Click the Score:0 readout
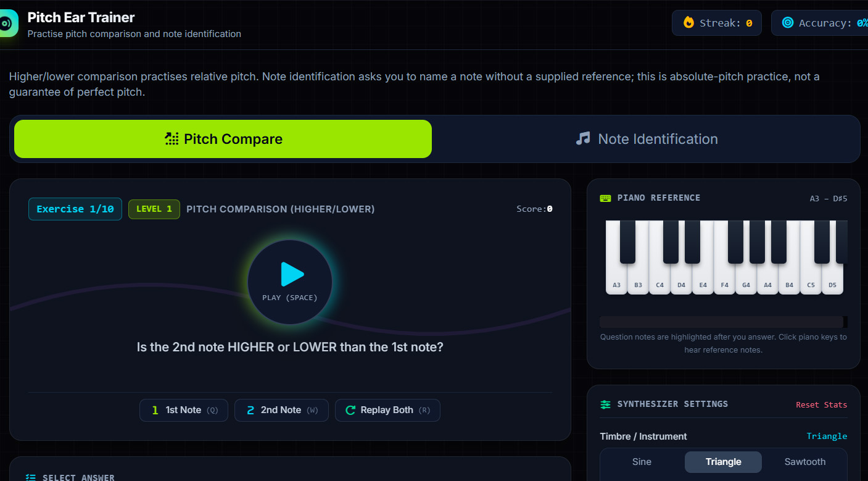868x481 pixels. 534,209
